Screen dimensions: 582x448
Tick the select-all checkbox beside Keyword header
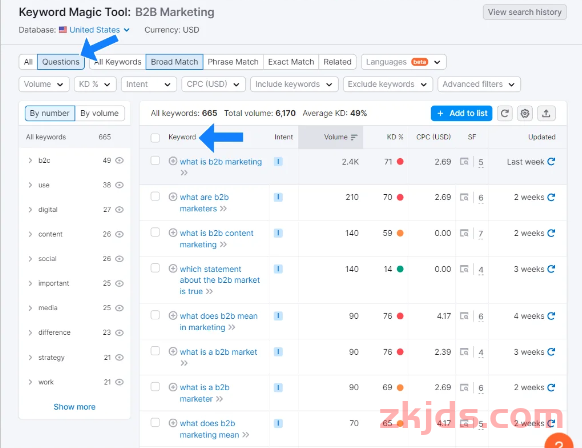click(x=155, y=138)
